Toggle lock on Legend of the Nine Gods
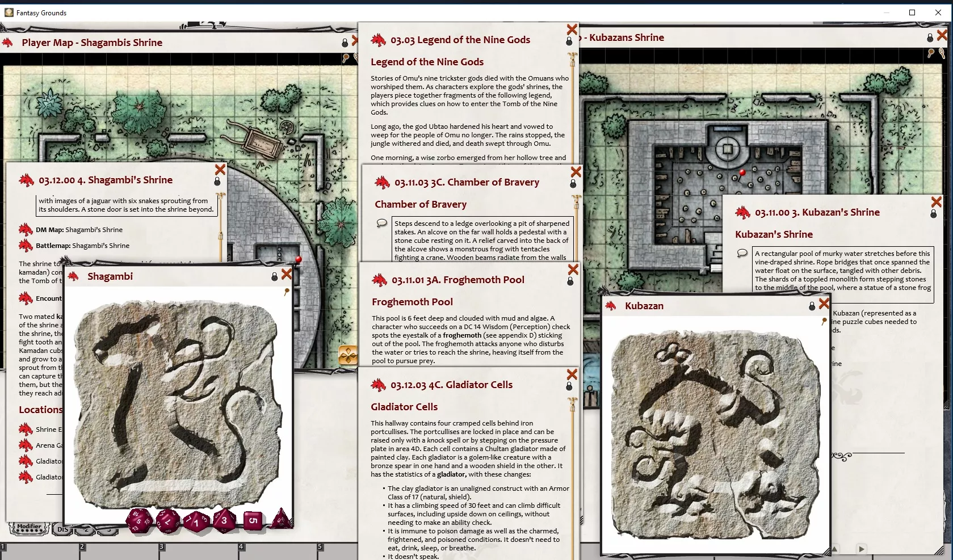Screen dimensions: 953x560 569,41
